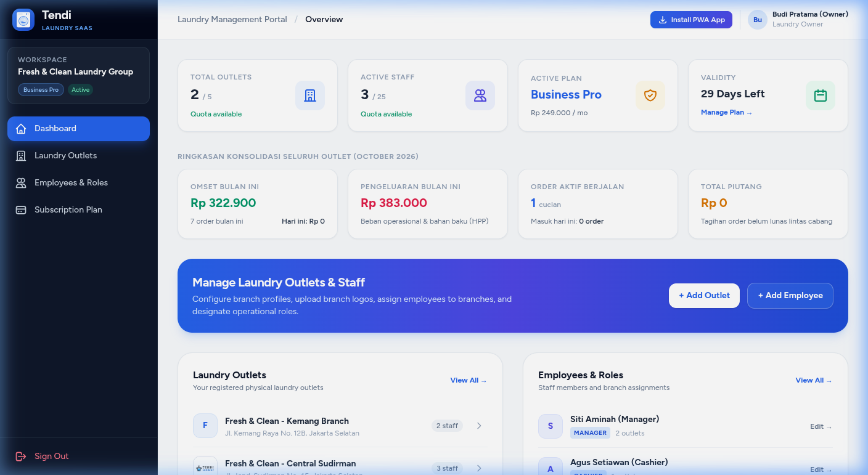Screen dimensions: 868x475
Task: Click the Jl. Kemang Raya address text
Action: 292,433
